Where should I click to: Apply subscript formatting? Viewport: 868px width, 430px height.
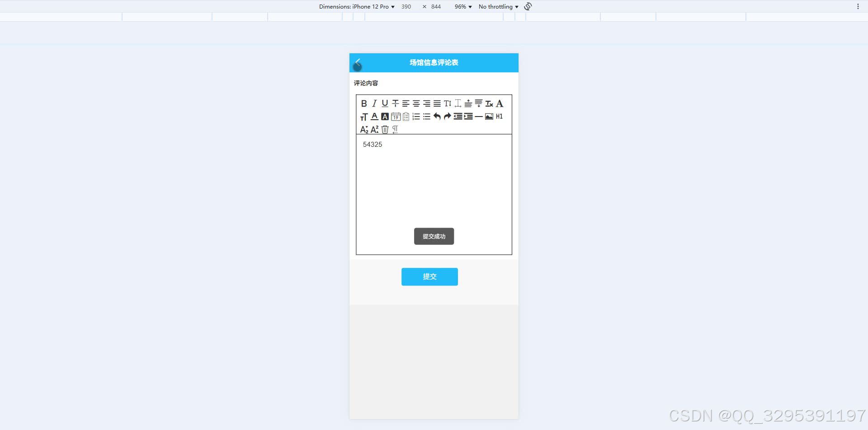pos(364,130)
